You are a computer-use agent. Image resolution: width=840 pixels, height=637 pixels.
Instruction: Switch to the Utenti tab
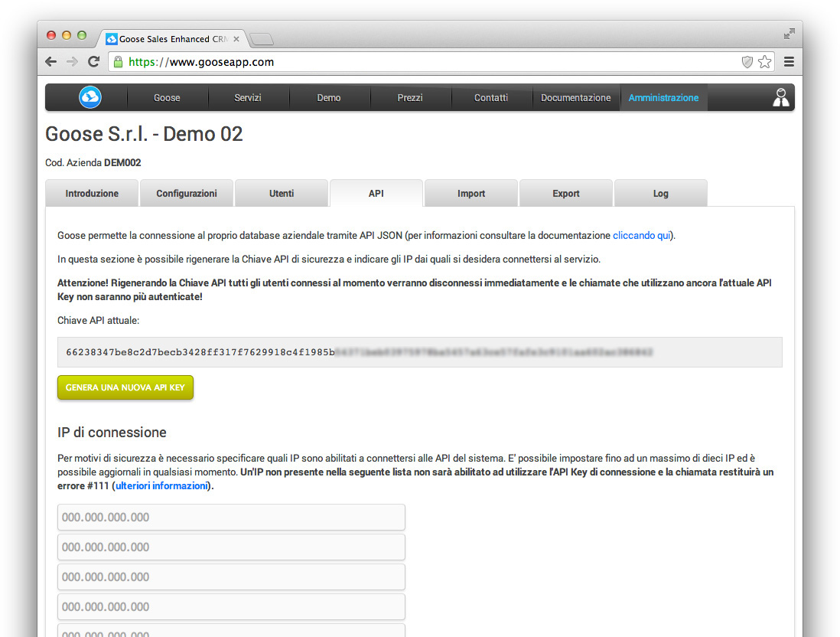[x=282, y=193]
